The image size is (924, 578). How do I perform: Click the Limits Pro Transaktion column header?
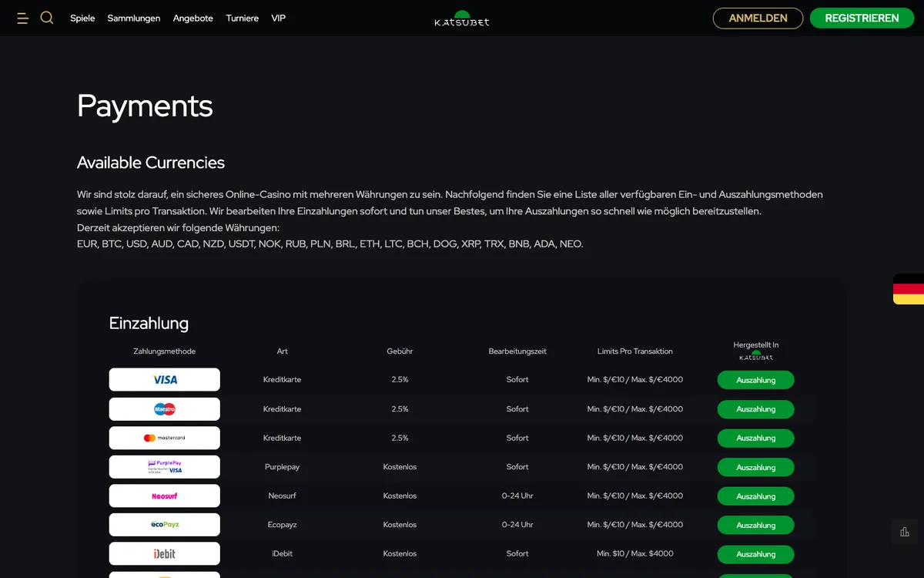click(635, 351)
